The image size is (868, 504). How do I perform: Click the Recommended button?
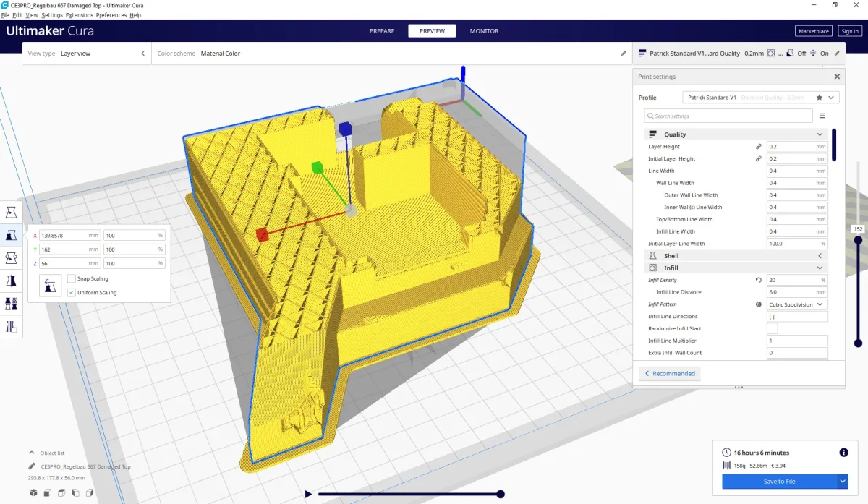(x=669, y=373)
